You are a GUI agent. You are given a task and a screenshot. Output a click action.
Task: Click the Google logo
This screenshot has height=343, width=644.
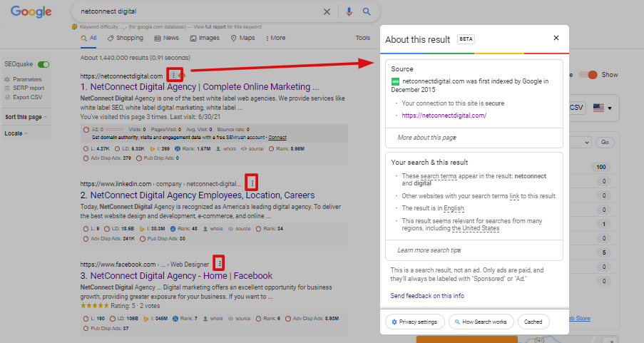pos(31,11)
